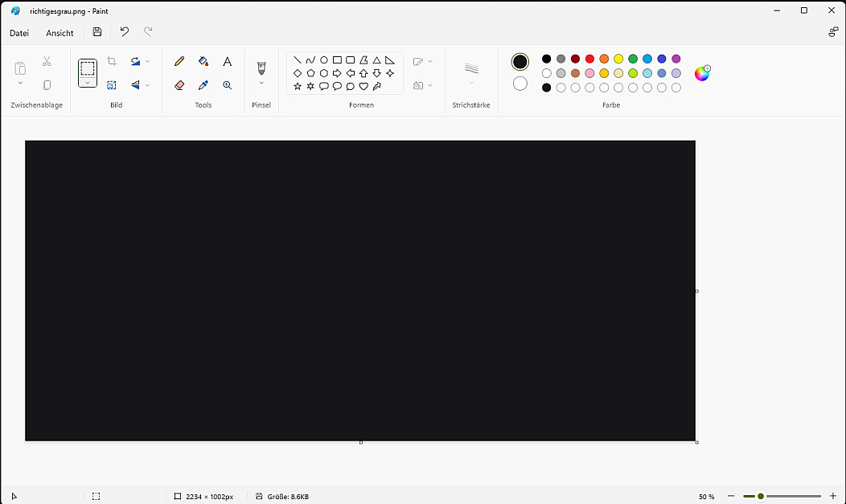
Task: Open the Pinsel brushes dropdown
Action: click(261, 82)
